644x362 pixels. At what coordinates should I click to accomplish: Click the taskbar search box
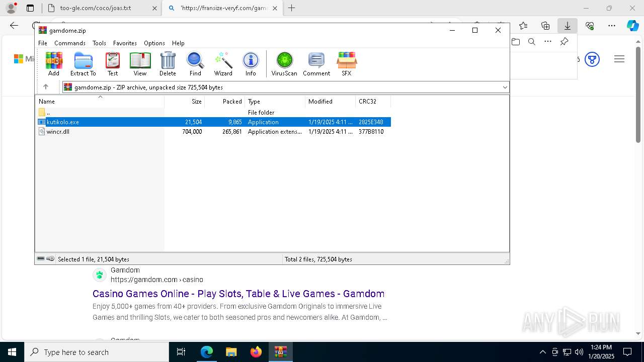[97, 352]
